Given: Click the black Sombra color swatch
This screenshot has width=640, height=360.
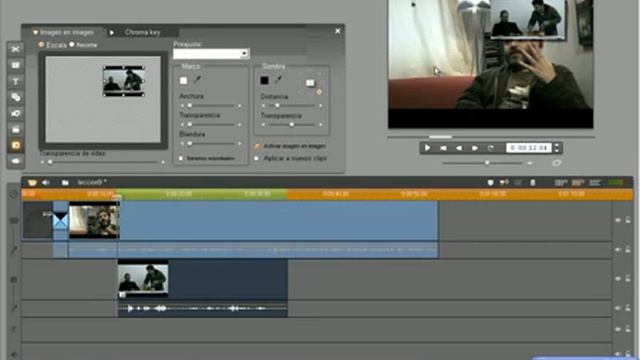Looking at the screenshot, I should click(x=264, y=80).
